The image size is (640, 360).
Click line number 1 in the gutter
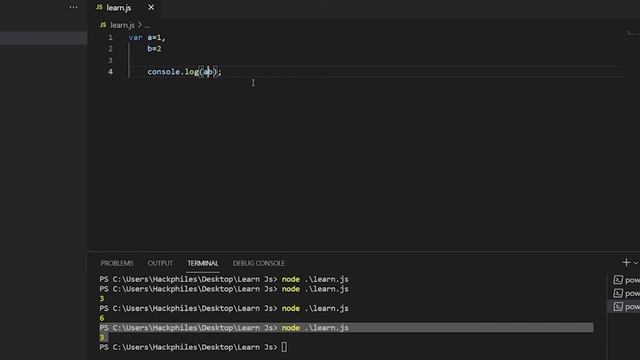[110, 38]
